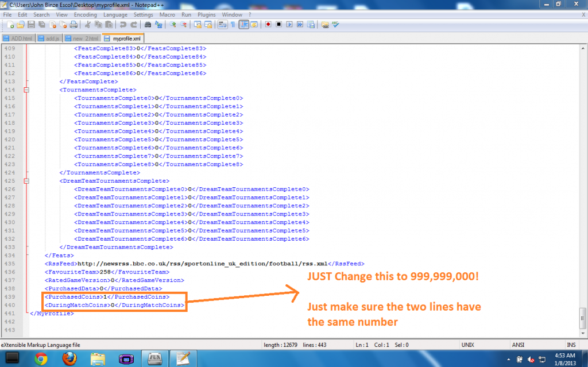This screenshot has width=588, height=367.
Task: Toggle the Word Wrap toolbar button
Action: click(222, 25)
